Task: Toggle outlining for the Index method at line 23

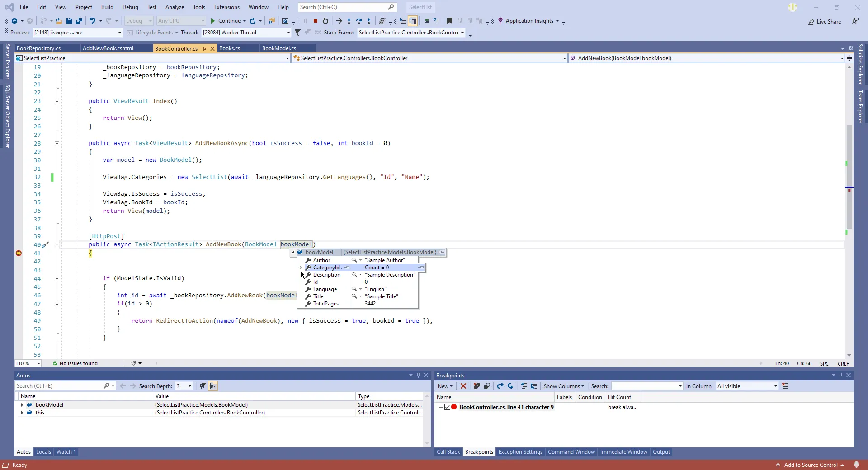Action: click(x=57, y=101)
